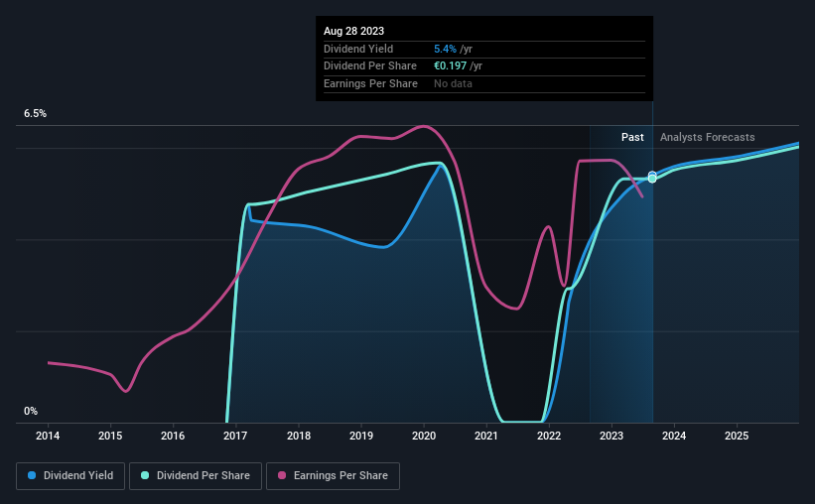Click the teal Dividend Per Share legend dot

point(145,475)
